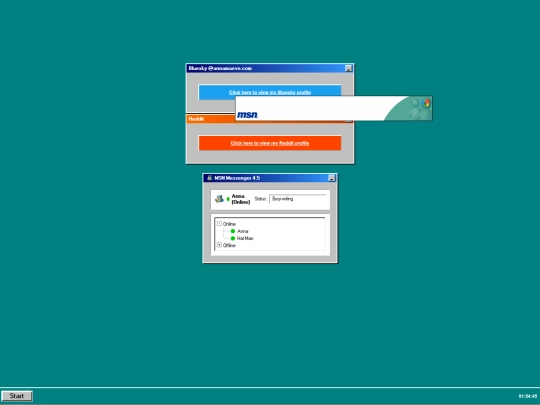Click the MSN Messenger 4.5 title bar

point(270,178)
